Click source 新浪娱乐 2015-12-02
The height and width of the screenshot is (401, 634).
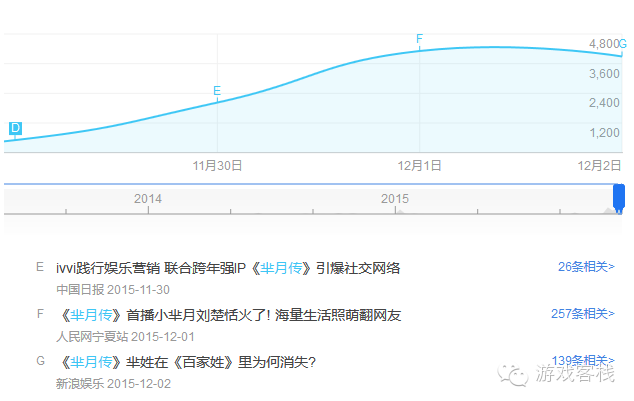tap(113, 384)
